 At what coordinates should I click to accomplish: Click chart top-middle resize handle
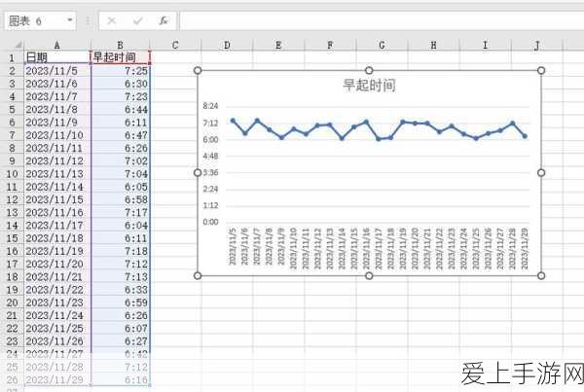click(x=369, y=70)
